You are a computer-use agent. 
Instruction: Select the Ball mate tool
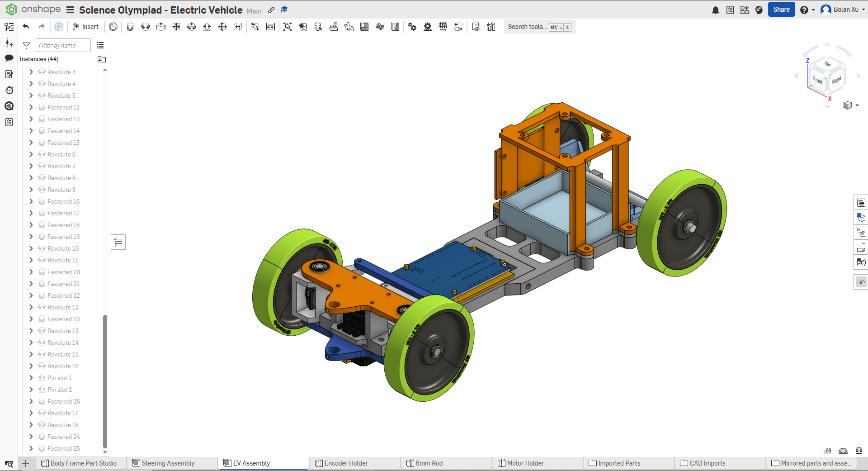(222, 27)
